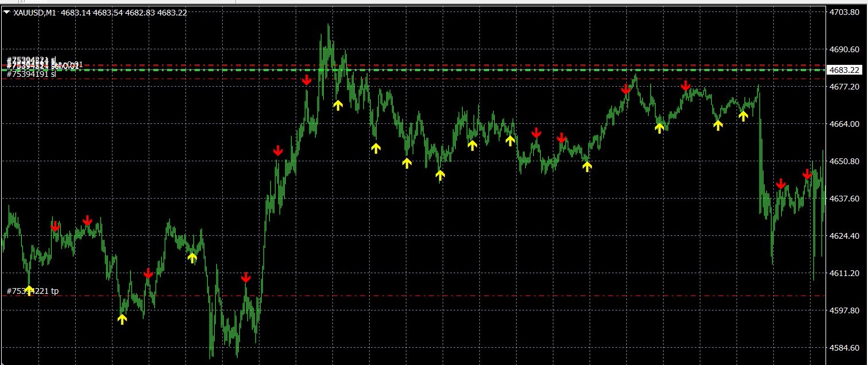Image resolution: width=868 pixels, height=365 pixels.
Task: Select the #75394221 tp order label
Action: pyautogui.click(x=33, y=291)
